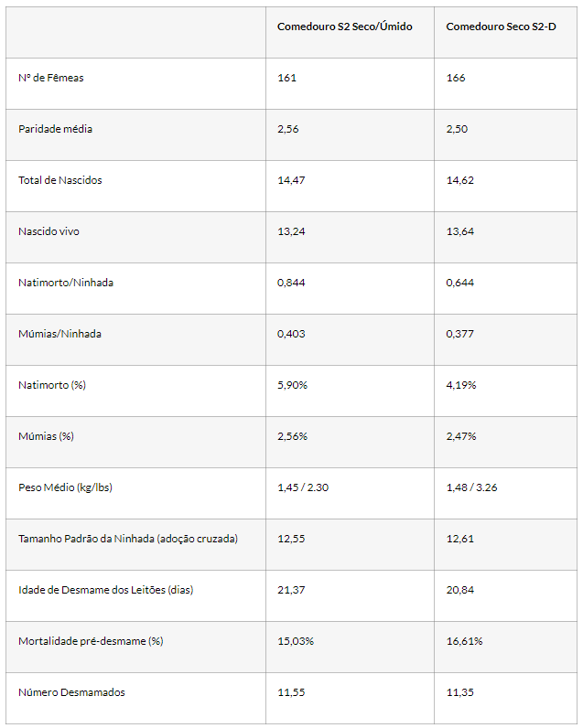Select the Natimorto (%) row label
This screenshot has height=728, width=583.
(52, 385)
